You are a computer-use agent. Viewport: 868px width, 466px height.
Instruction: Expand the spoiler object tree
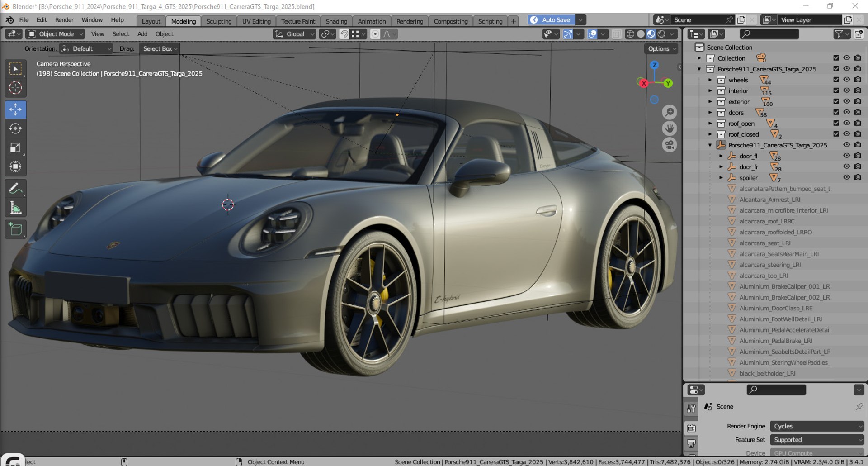pos(721,178)
